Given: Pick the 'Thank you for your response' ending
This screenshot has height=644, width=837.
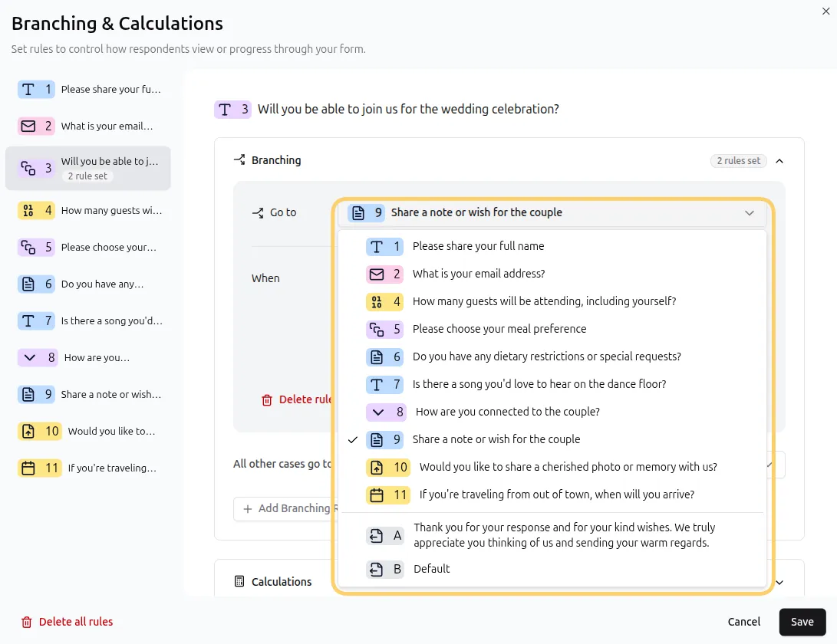Looking at the screenshot, I should (x=552, y=535).
